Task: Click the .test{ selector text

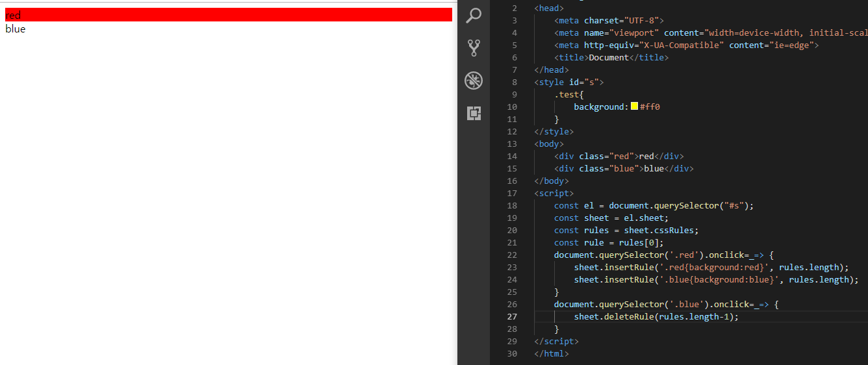Action: pyautogui.click(x=569, y=95)
